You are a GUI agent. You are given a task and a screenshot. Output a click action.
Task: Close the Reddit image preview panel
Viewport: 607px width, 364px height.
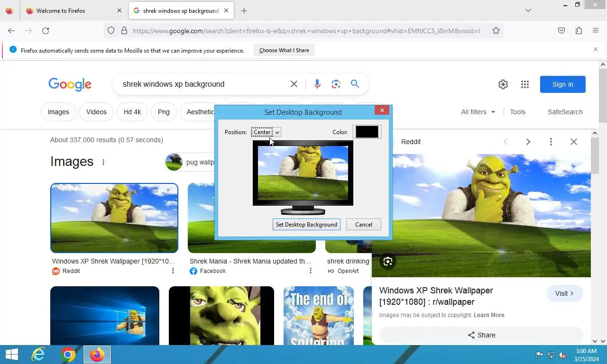click(x=573, y=142)
